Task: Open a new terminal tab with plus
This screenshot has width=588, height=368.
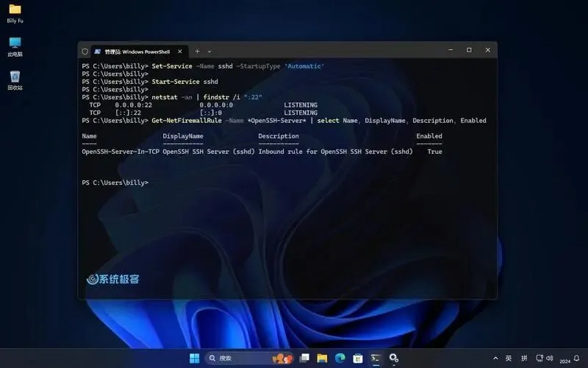Action: tap(197, 51)
